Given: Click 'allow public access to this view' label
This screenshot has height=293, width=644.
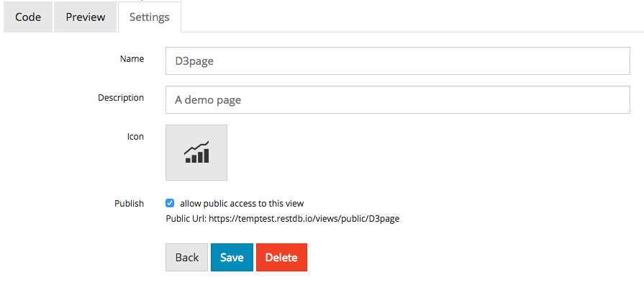Looking at the screenshot, I should point(242,204).
